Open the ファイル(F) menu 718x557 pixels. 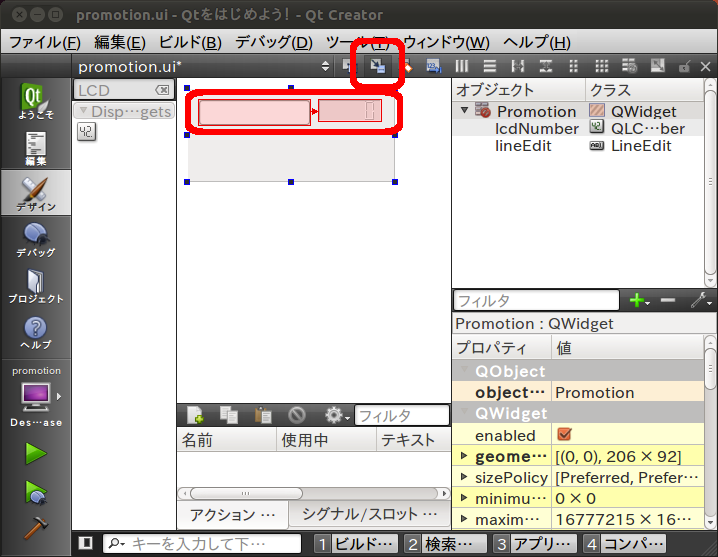pyautogui.click(x=45, y=42)
